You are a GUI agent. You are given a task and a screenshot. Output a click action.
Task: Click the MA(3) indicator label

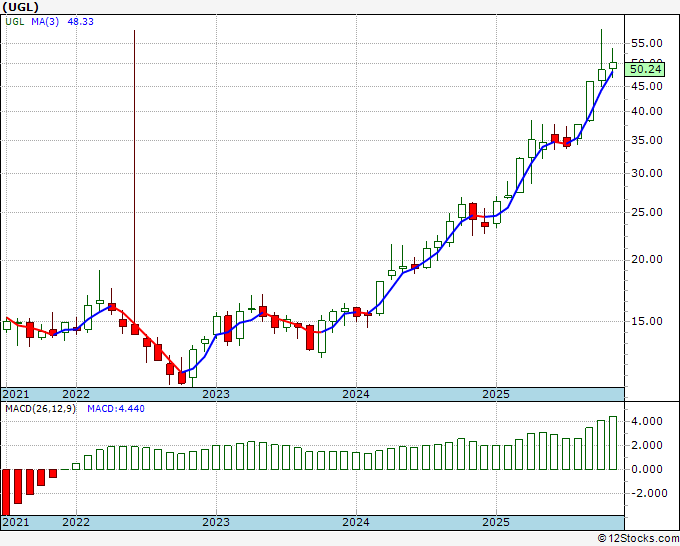pyautogui.click(x=45, y=22)
